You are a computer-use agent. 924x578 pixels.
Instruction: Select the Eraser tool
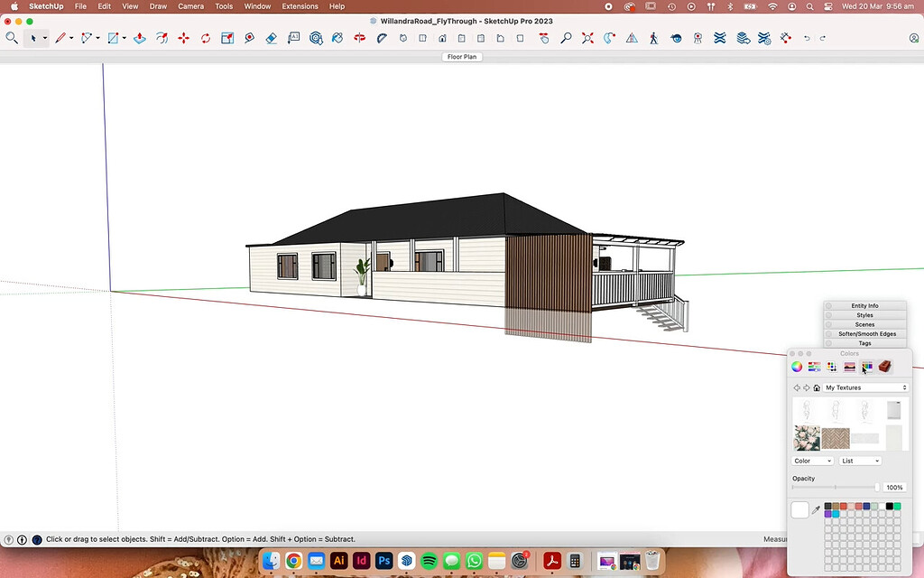click(x=272, y=38)
